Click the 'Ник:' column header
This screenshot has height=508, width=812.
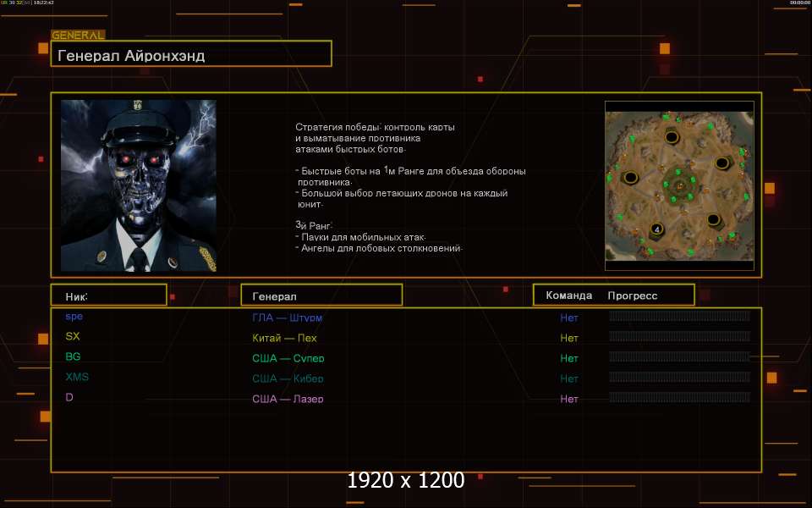pyautogui.click(x=109, y=295)
